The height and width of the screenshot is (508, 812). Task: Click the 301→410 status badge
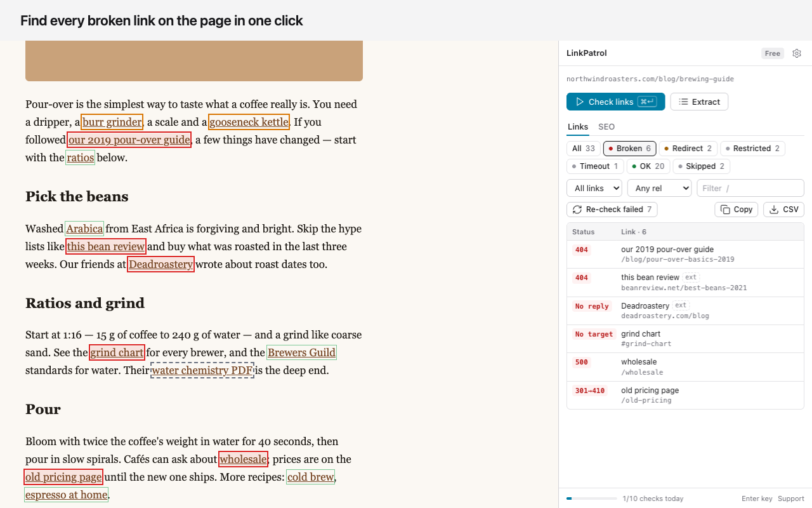coord(589,391)
